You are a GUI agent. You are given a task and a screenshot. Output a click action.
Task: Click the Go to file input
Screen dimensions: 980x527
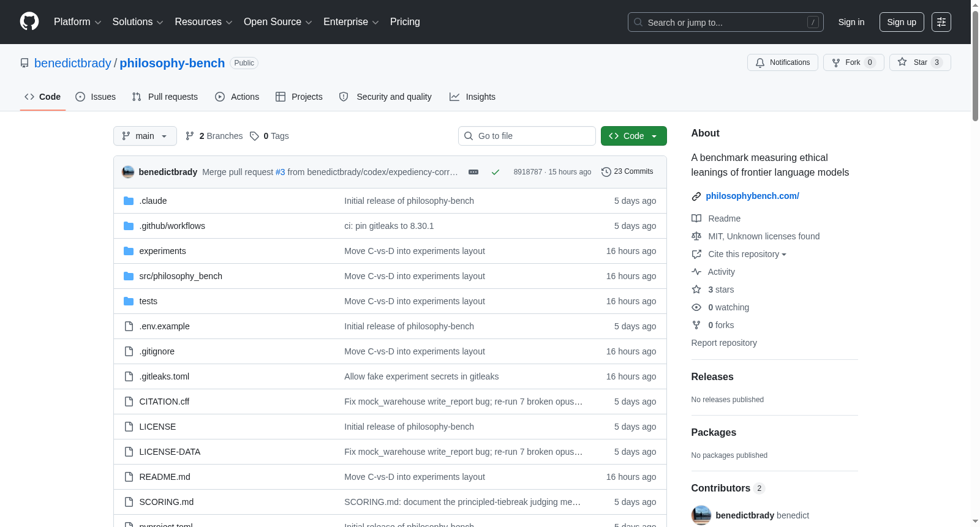tap(527, 136)
